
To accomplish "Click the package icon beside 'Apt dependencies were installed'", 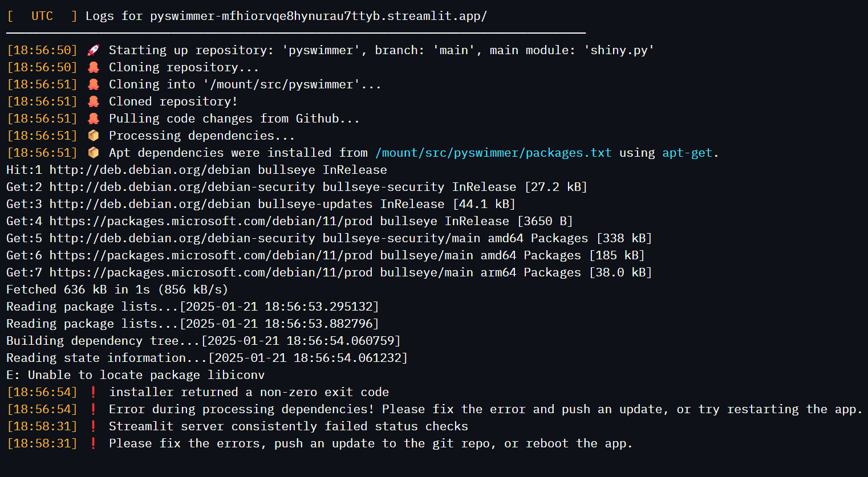I will (x=94, y=153).
